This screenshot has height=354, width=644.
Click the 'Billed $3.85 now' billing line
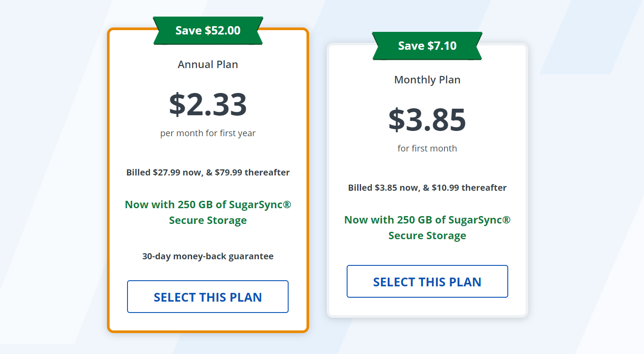(x=383, y=188)
